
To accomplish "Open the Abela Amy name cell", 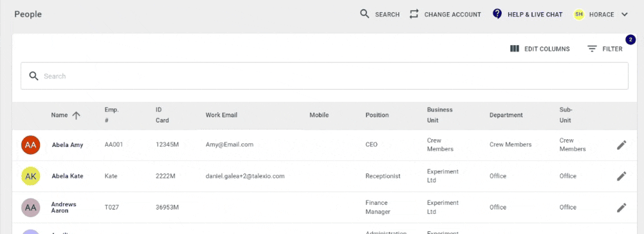I will 68,145.
